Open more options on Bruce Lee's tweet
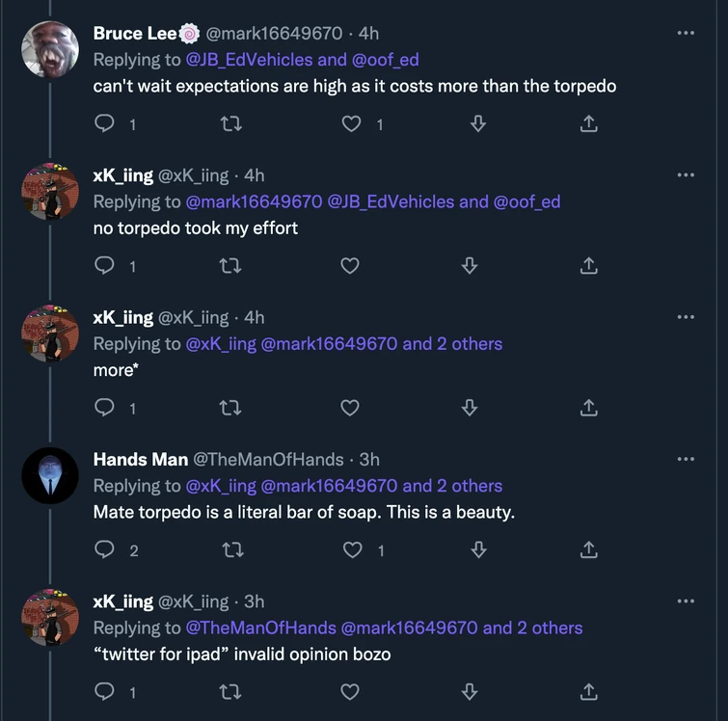This screenshot has height=721, width=728. [686, 33]
